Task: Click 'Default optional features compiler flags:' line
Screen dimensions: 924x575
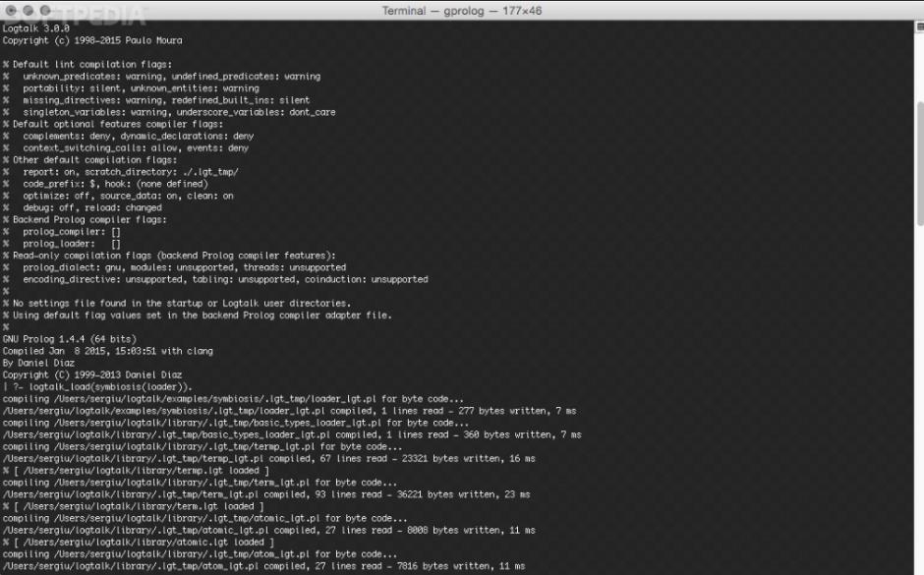Action: [113, 124]
